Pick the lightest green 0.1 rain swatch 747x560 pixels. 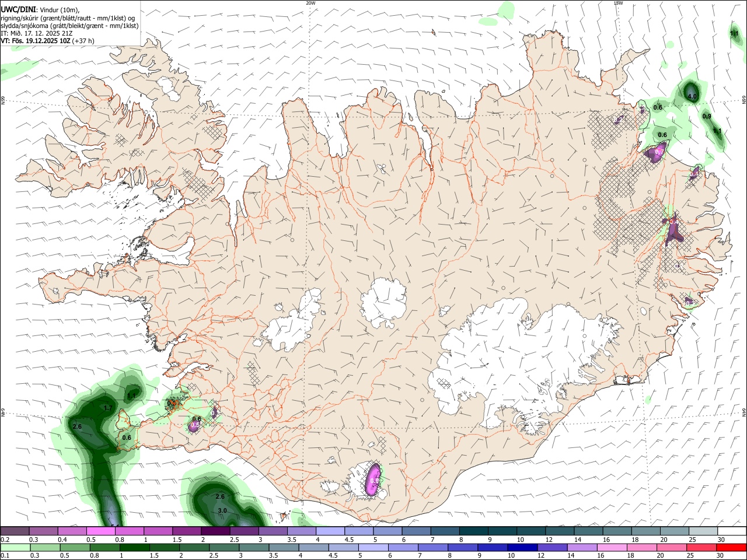[x=15, y=548]
